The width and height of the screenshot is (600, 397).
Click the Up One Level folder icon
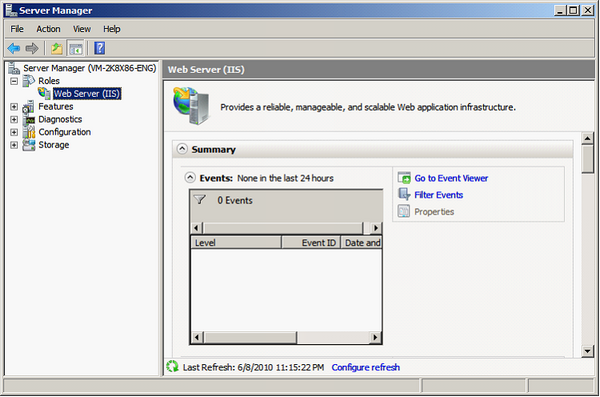[57, 48]
